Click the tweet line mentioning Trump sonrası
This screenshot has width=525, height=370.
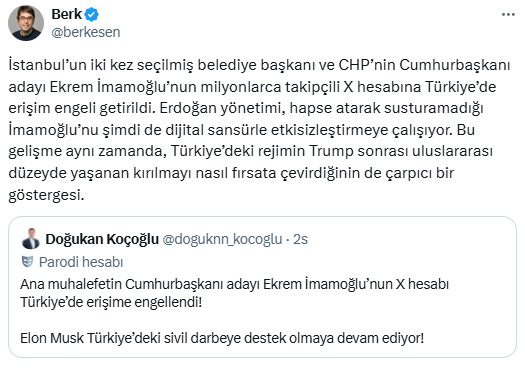[x=250, y=151]
